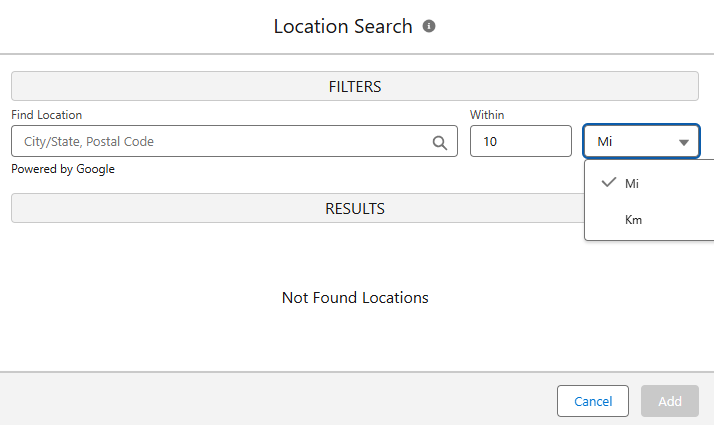The width and height of the screenshot is (714, 425).
Task: Choose the Mi option in the list
Action: [x=632, y=184]
